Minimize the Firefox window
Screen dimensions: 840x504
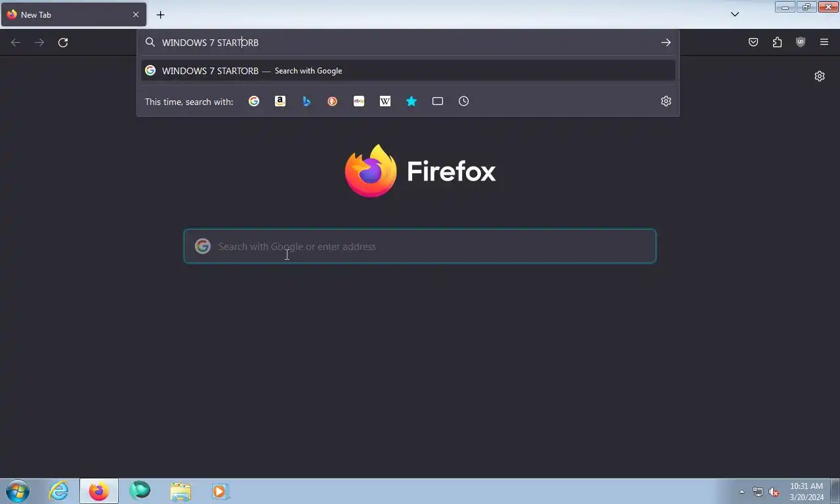785,7
